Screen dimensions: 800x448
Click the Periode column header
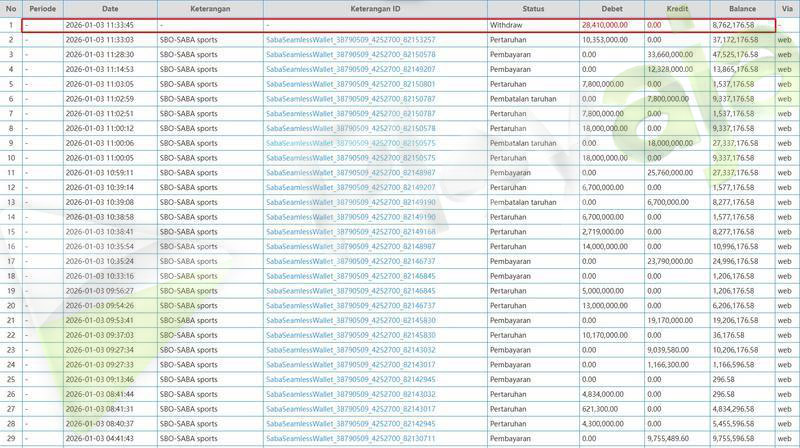42,7
